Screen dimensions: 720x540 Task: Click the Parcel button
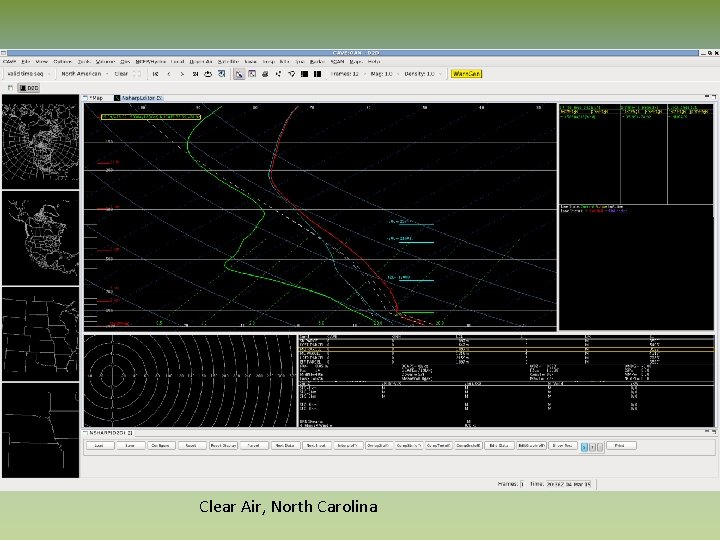tap(253, 446)
